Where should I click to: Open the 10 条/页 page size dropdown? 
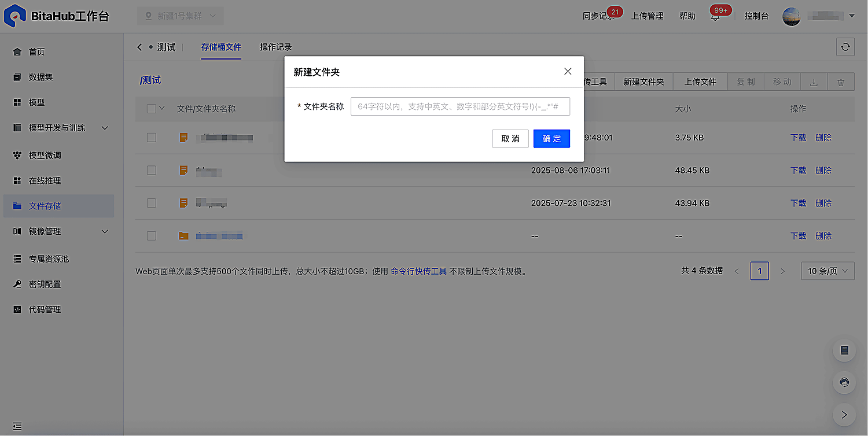coord(827,271)
